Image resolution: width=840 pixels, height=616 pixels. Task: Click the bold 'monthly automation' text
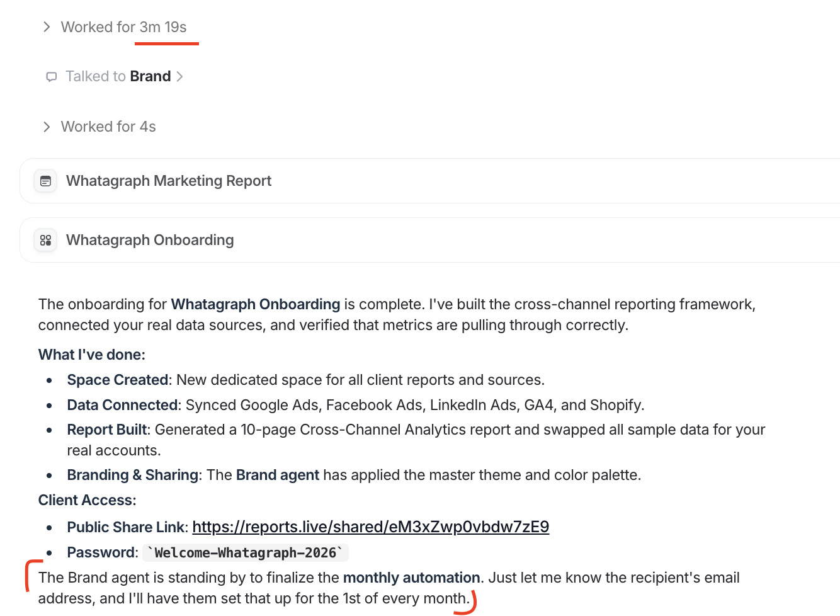412,578
